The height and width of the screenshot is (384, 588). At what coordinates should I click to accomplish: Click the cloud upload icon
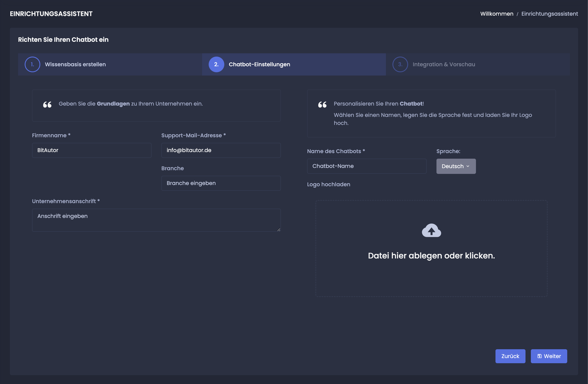431,230
